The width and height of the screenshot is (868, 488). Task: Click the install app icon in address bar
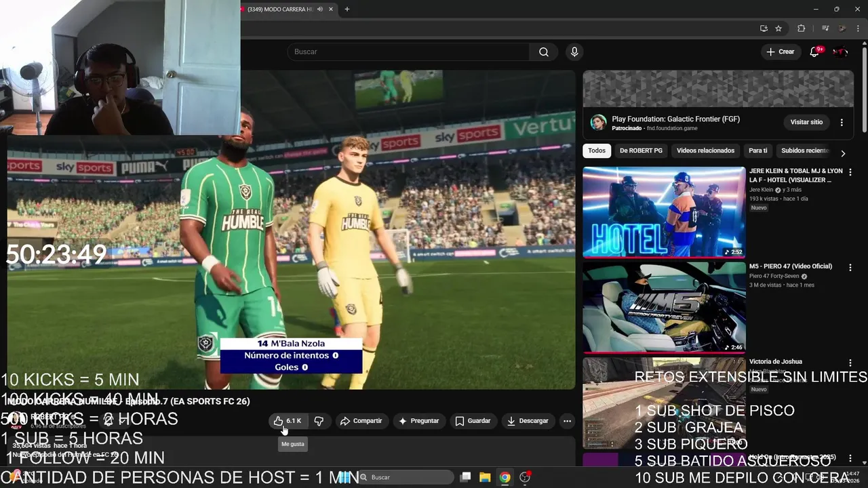(764, 28)
